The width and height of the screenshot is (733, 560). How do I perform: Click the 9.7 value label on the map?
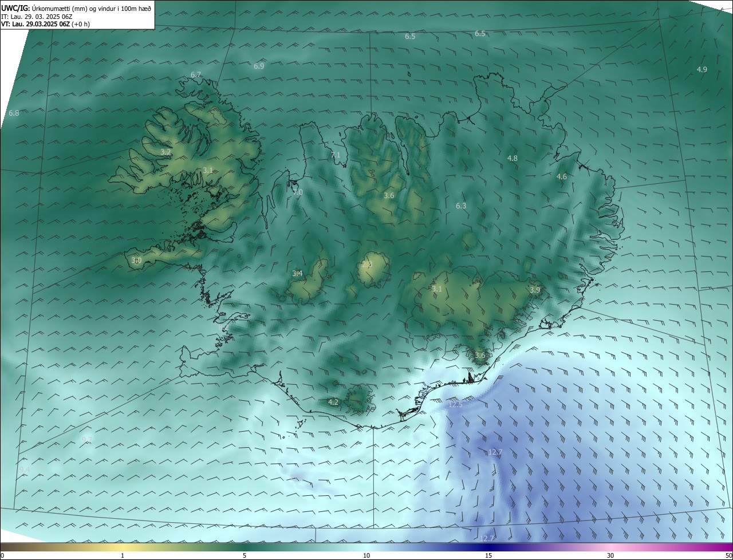87,439
